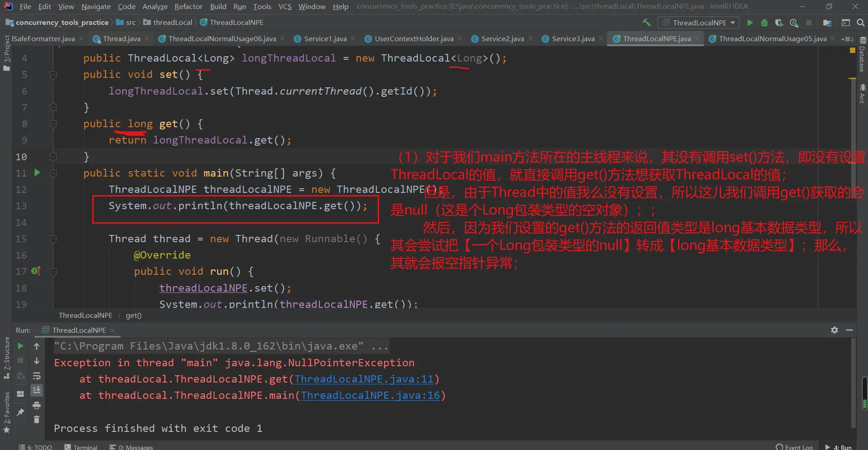
Task: Open Search Everywhere magnifier icon
Action: (x=860, y=23)
